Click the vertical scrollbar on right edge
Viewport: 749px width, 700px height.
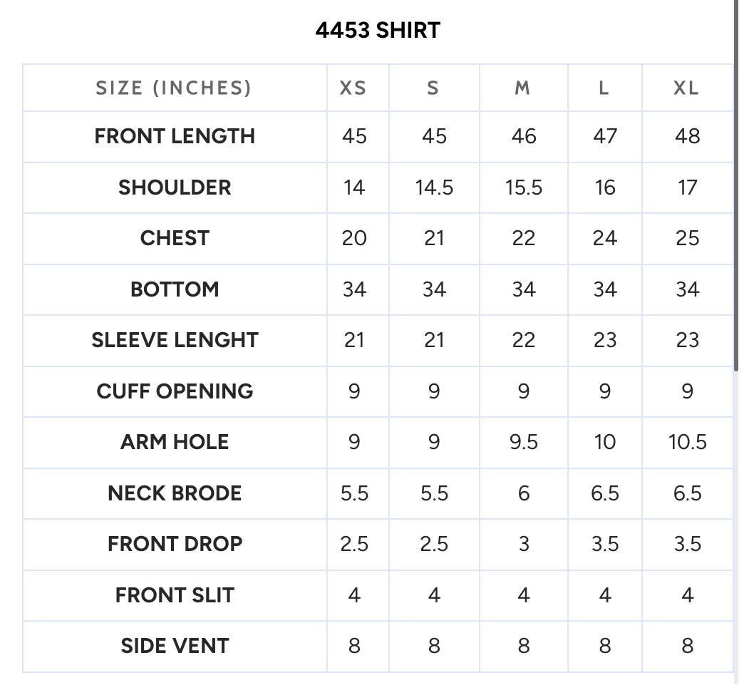pyautogui.click(x=736, y=185)
